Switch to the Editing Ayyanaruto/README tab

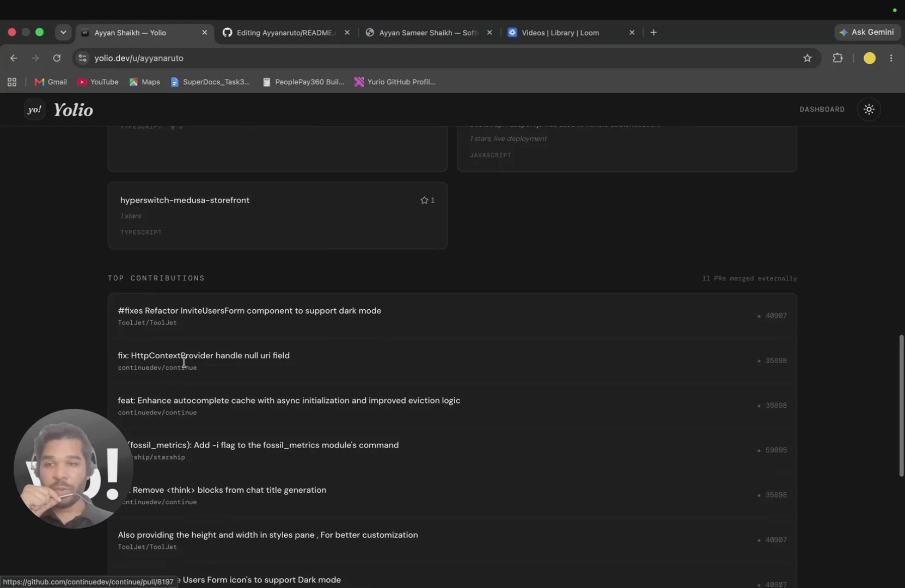pyautogui.click(x=285, y=33)
